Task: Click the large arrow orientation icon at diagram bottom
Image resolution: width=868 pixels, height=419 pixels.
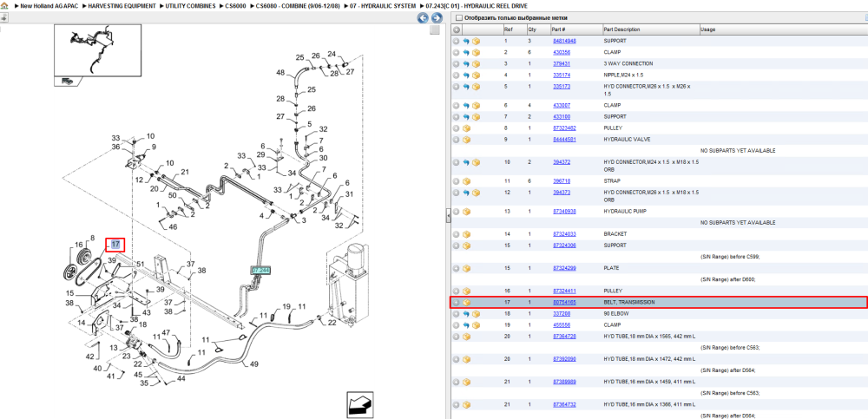Action: pyautogui.click(x=361, y=404)
